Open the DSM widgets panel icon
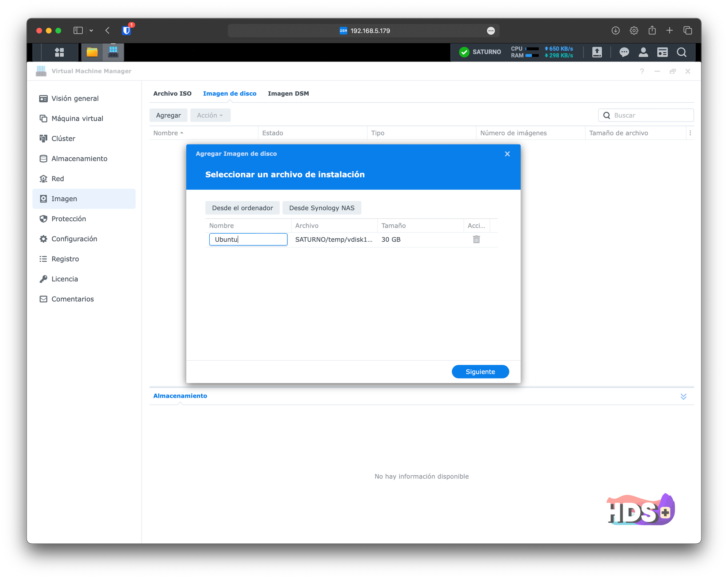 pos(662,52)
